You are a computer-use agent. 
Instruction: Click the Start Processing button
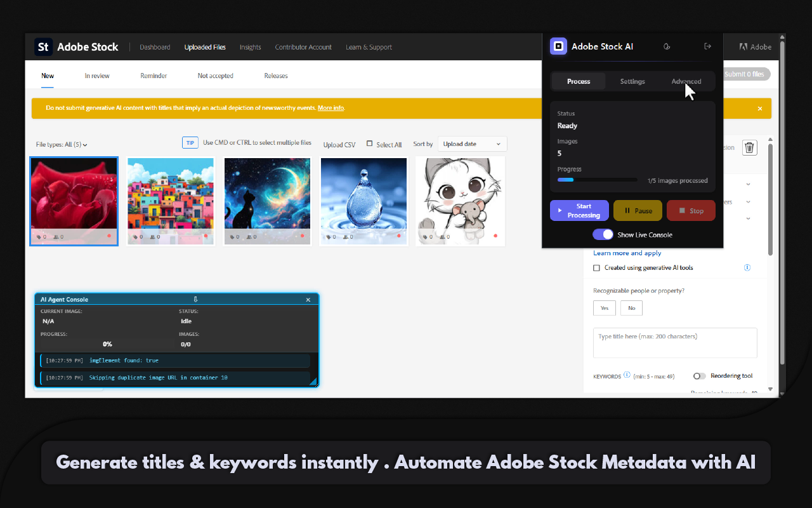coord(579,211)
